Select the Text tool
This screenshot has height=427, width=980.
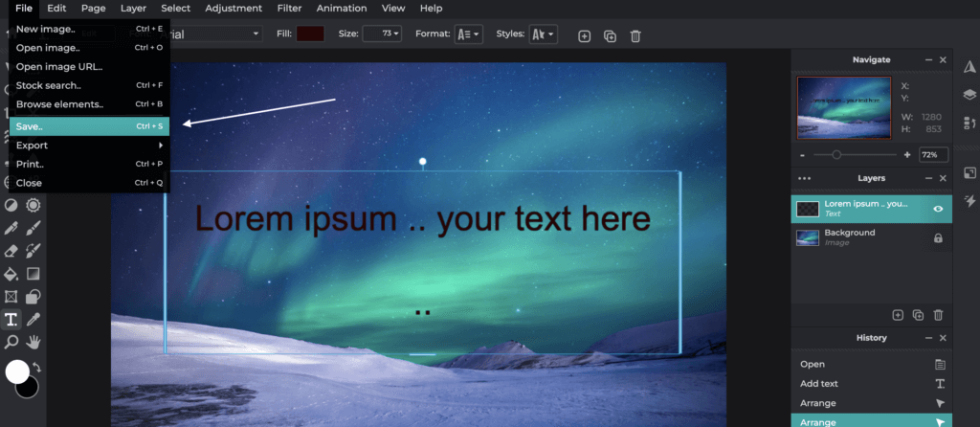click(11, 320)
